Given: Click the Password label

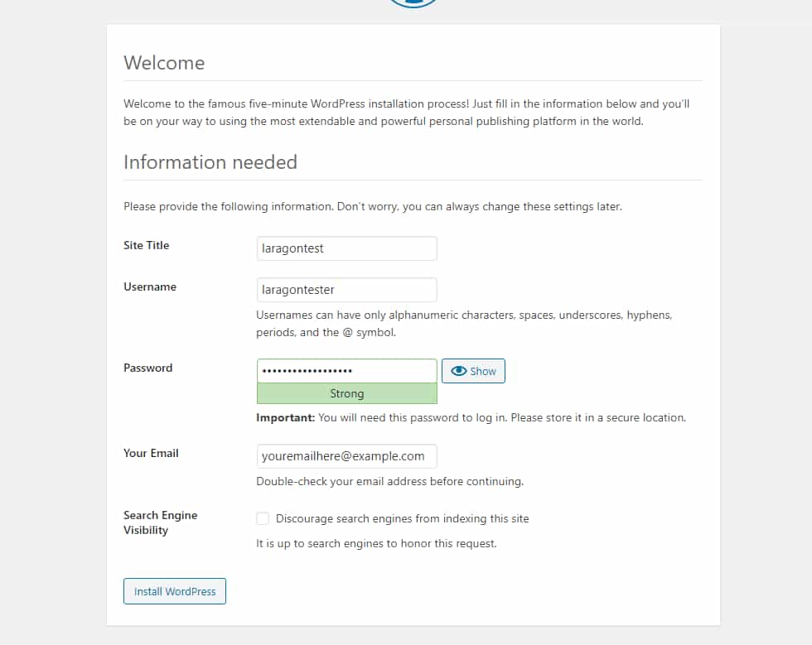Looking at the screenshot, I should (x=147, y=368).
